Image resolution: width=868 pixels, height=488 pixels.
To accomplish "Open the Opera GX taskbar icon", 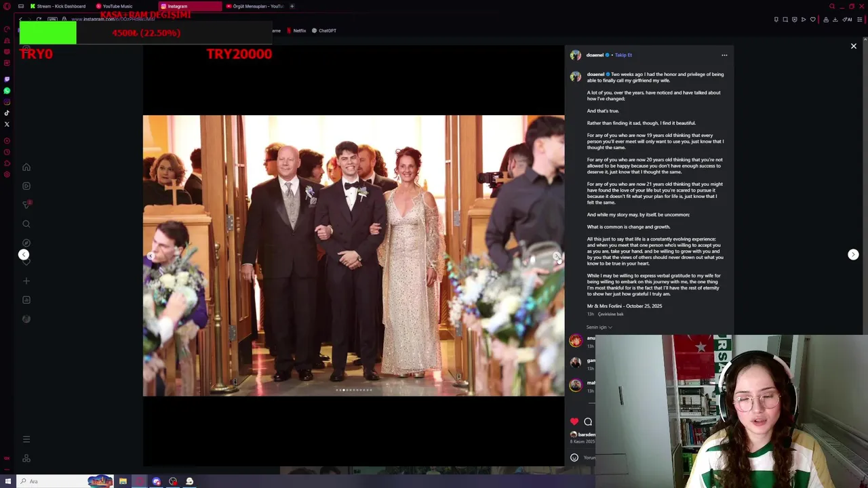I will point(140,481).
